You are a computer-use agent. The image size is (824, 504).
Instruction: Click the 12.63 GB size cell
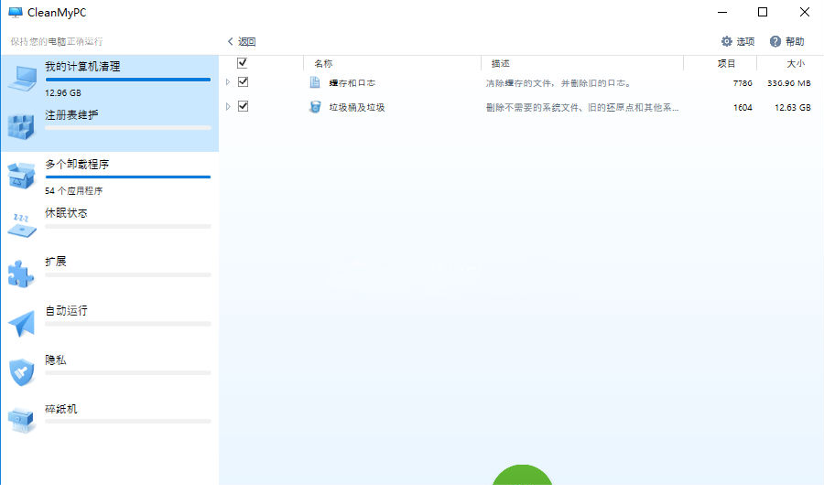click(793, 107)
